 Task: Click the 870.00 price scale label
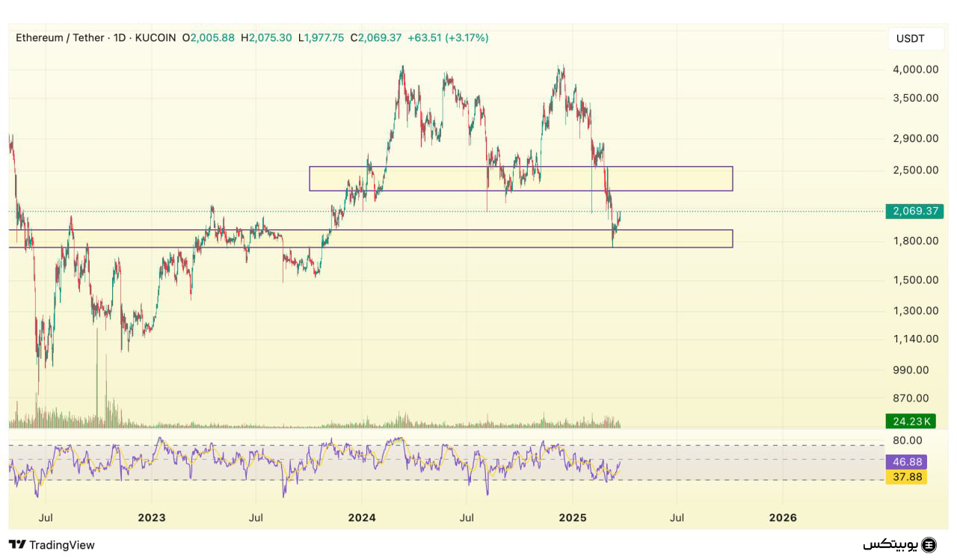tap(915, 399)
